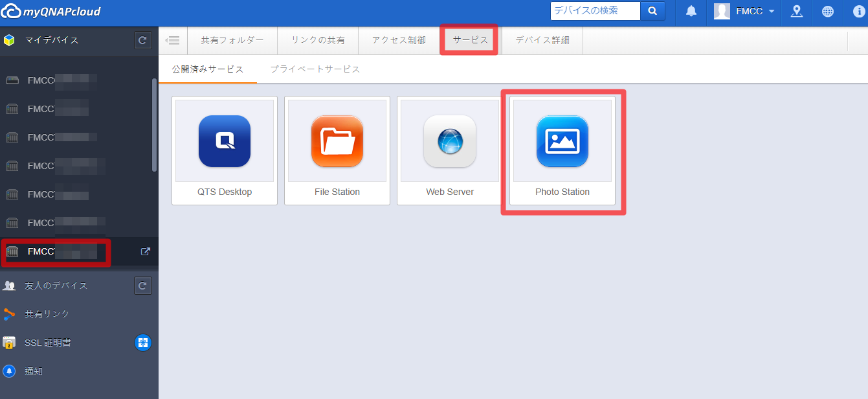The width and height of the screenshot is (868, 399).
Task: Switch to the リンクの共有 tab
Action: click(318, 40)
